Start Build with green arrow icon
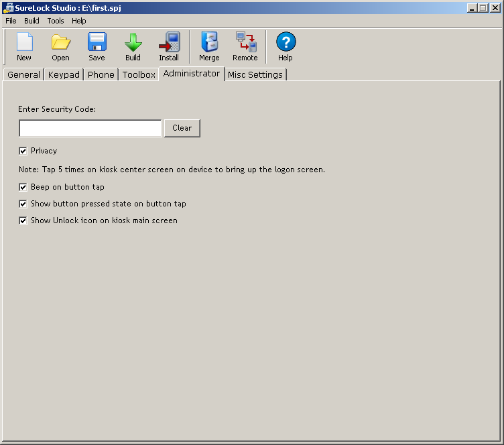 [133, 46]
